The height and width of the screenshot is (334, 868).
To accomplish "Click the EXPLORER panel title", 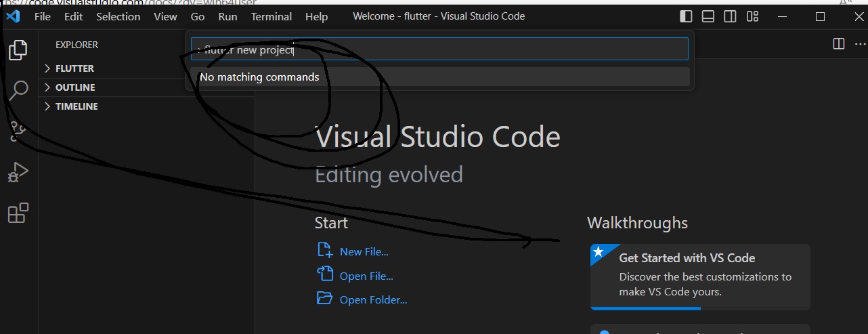I will point(77,45).
